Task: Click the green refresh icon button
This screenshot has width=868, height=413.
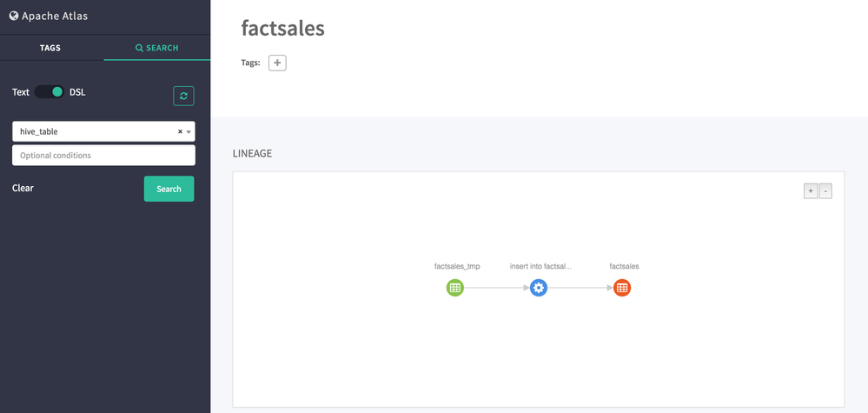Action: click(183, 96)
